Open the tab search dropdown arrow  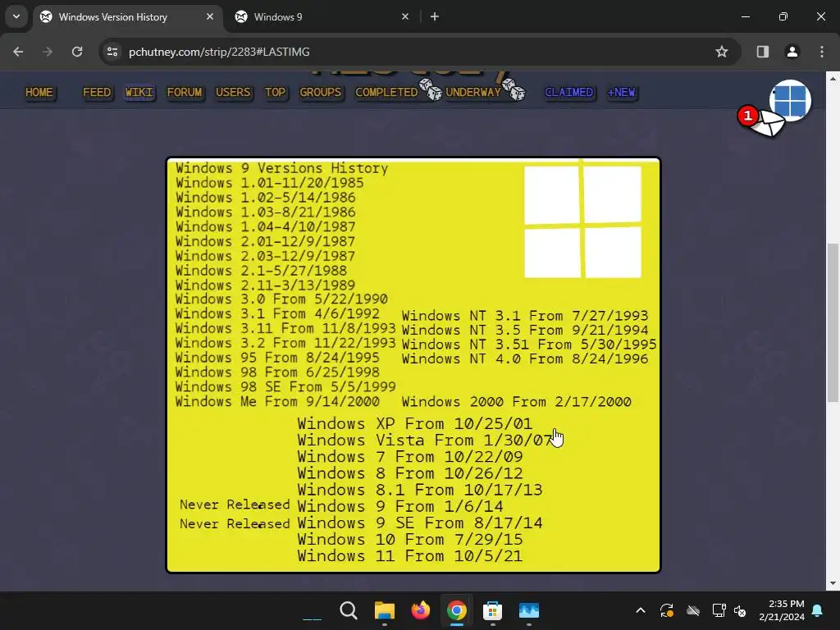16,16
